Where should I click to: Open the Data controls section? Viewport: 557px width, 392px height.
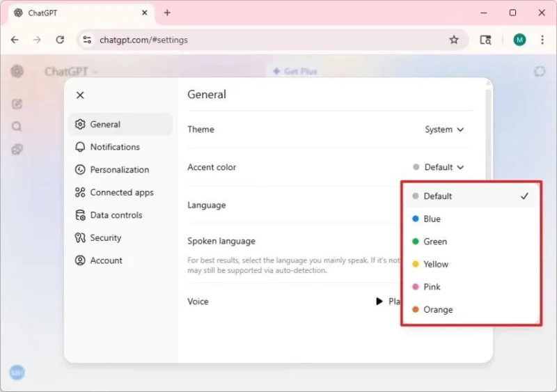pyautogui.click(x=120, y=215)
